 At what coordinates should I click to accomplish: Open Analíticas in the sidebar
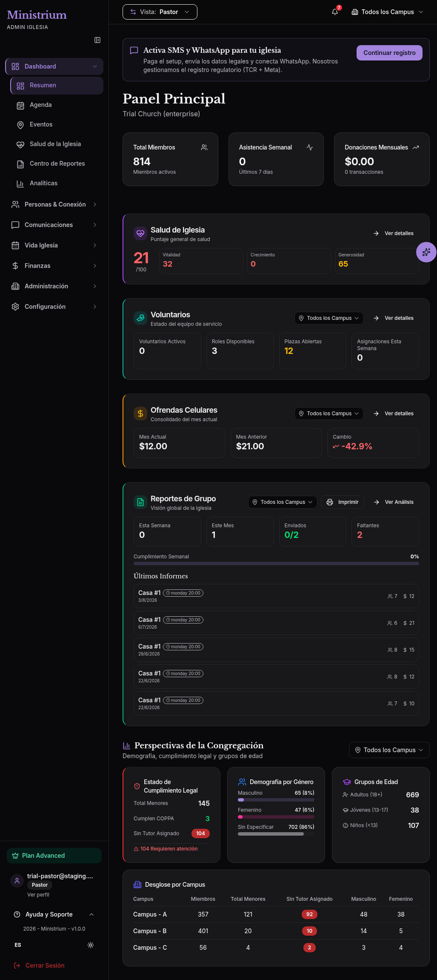pyautogui.click(x=57, y=183)
